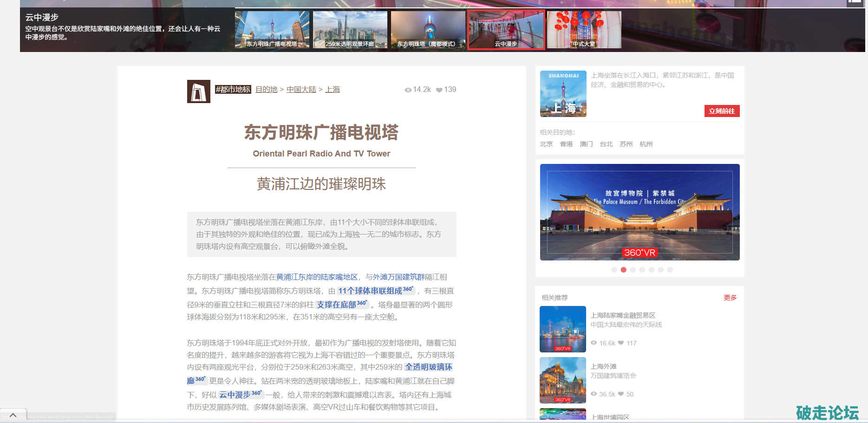Image resolution: width=868 pixels, height=423 pixels.
Task: Click eye icon next to 36.5k in 上海外滩
Action: 594,394
